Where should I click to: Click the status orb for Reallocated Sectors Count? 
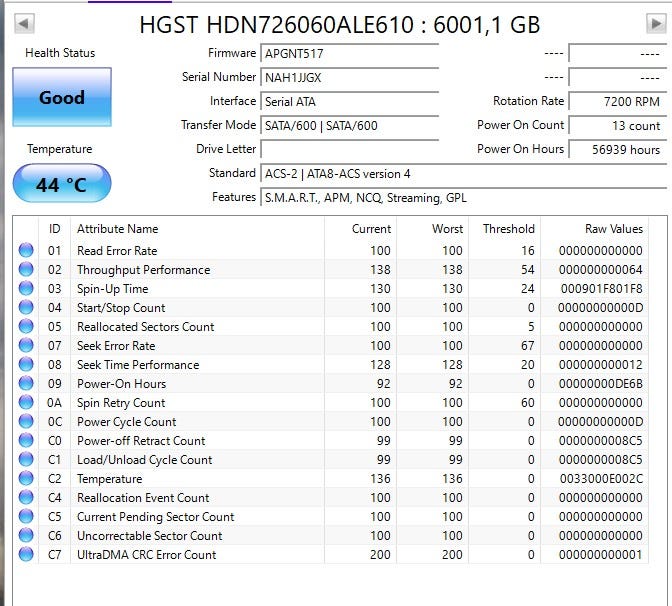click(26, 326)
